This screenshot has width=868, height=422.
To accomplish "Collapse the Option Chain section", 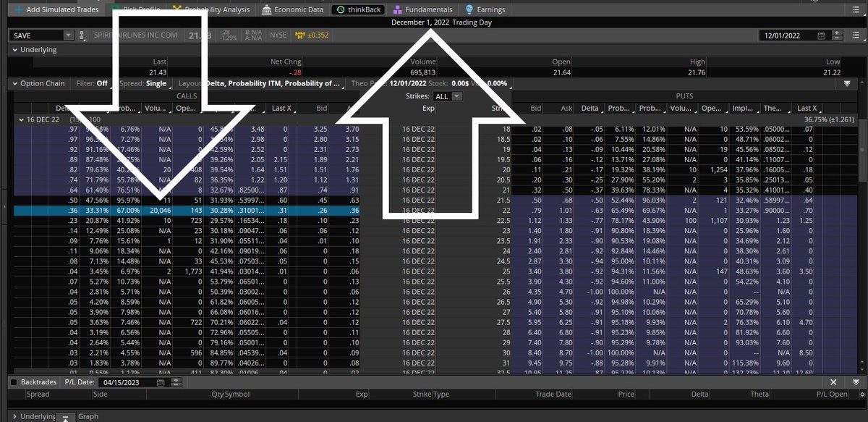I will (x=14, y=83).
